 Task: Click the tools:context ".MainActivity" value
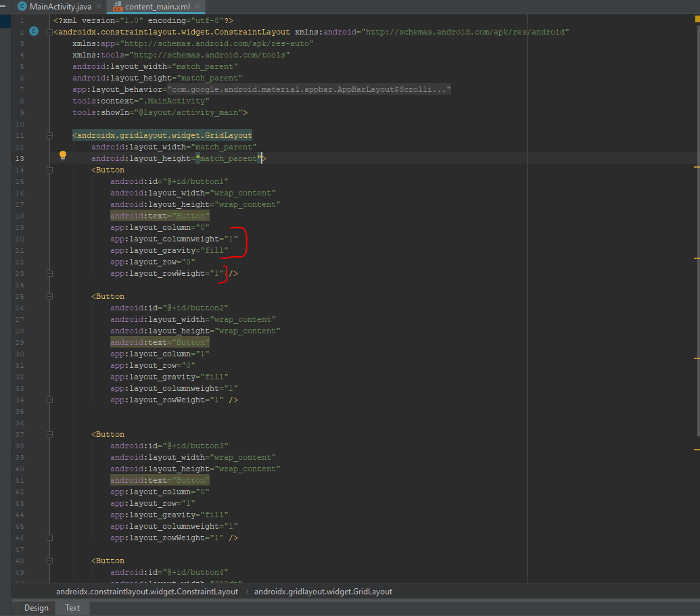tap(174, 101)
